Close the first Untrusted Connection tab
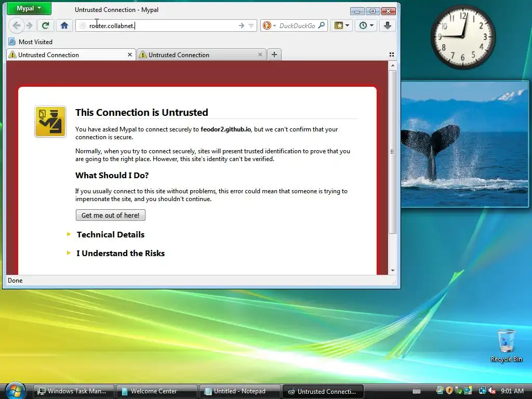This screenshot has width=532, height=399. tap(129, 55)
